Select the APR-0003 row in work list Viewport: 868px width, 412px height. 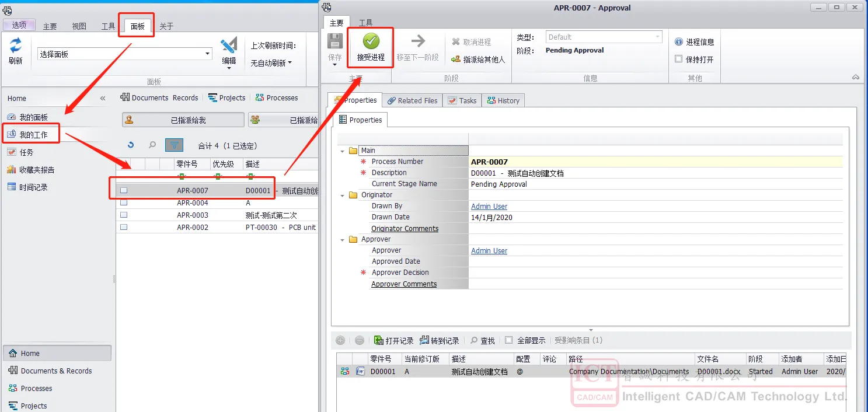coord(217,215)
